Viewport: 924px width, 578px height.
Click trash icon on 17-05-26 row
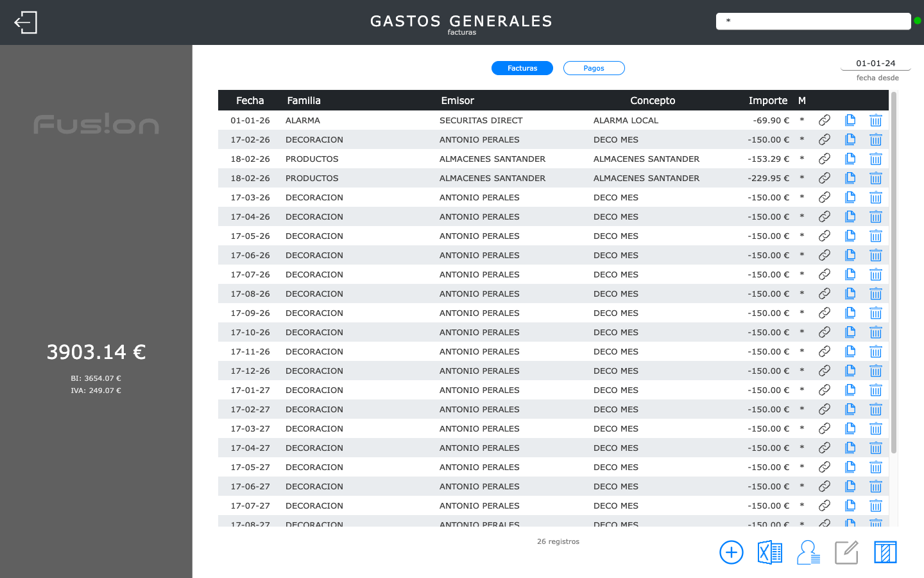(x=876, y=236)
